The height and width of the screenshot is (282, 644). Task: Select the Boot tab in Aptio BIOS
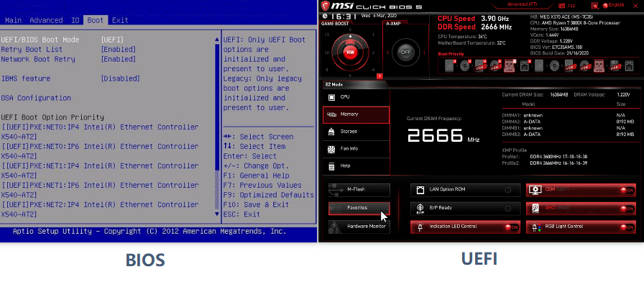(96, 20)
